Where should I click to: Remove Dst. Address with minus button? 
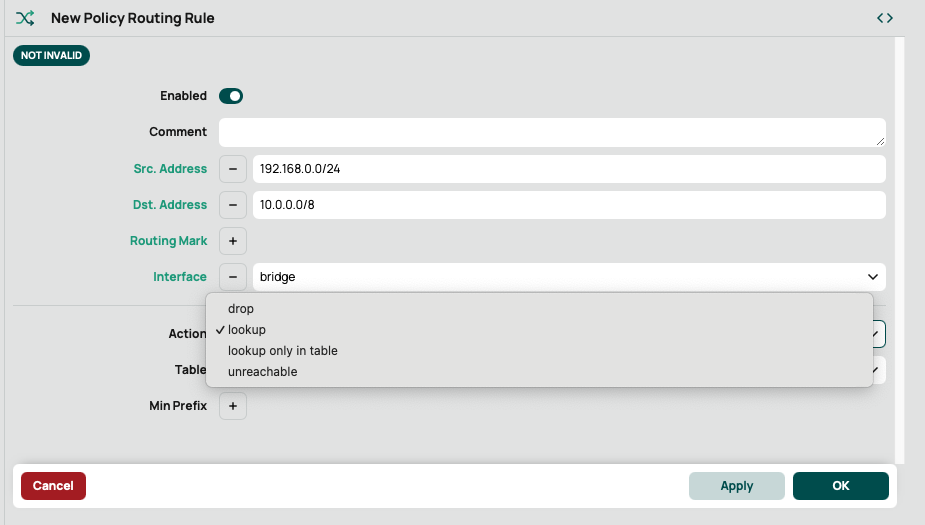click(x=233, y=205)
